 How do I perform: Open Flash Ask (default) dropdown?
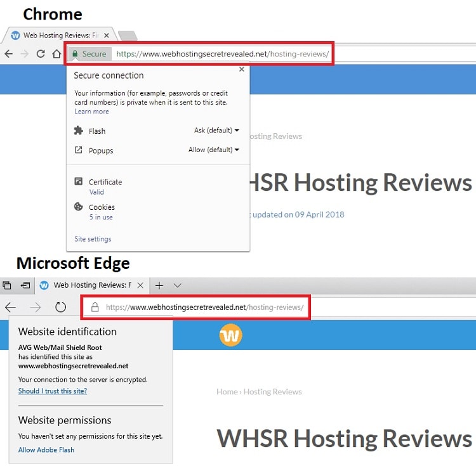click(x=217, y=131)
